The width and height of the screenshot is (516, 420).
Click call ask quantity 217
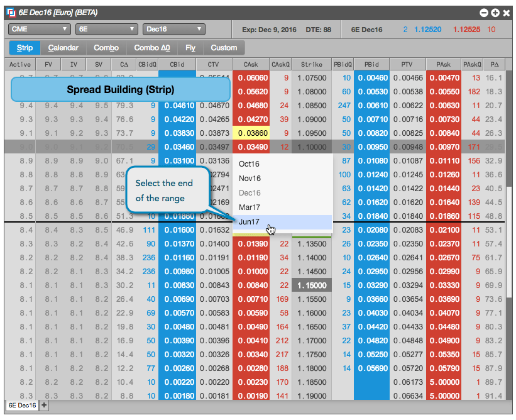[x=282, y=355]
